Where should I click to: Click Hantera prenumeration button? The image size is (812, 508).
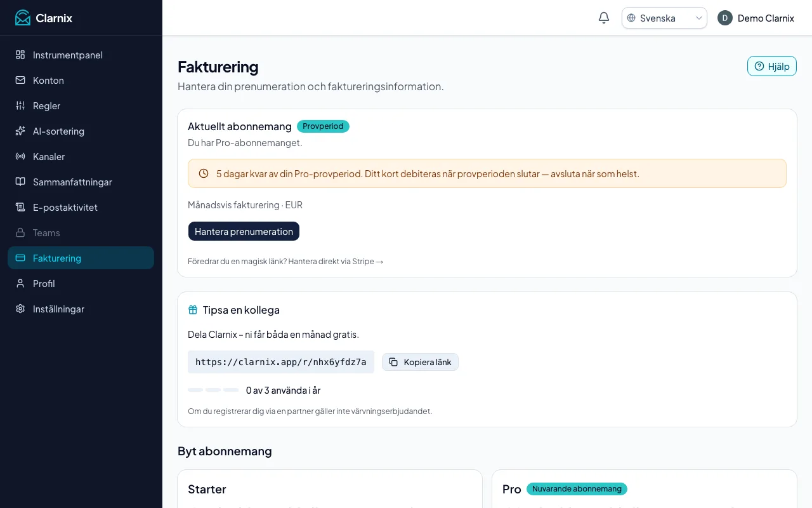[x=244, y=231]
